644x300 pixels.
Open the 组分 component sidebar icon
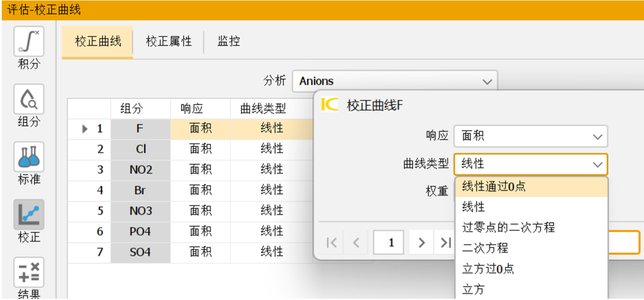click(x=29, y=99)
